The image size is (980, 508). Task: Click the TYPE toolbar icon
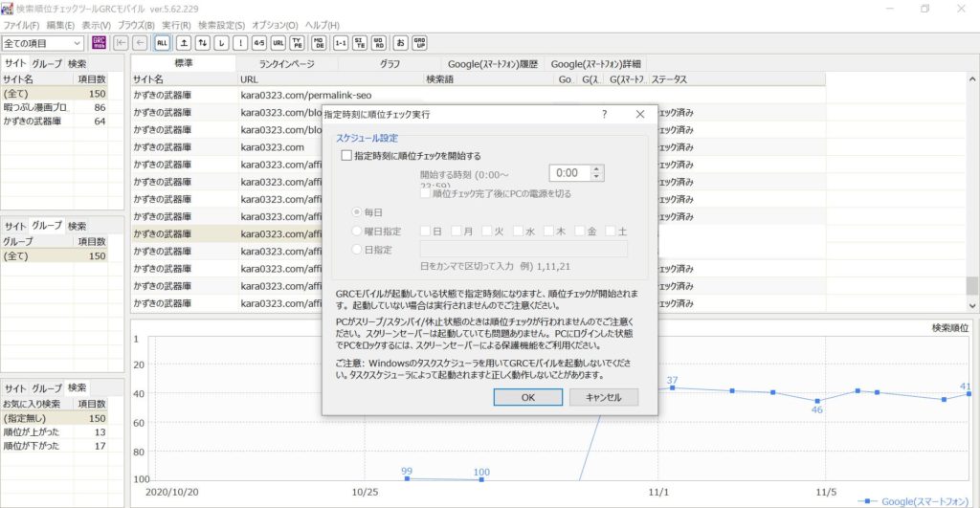[x=298, y=42]
